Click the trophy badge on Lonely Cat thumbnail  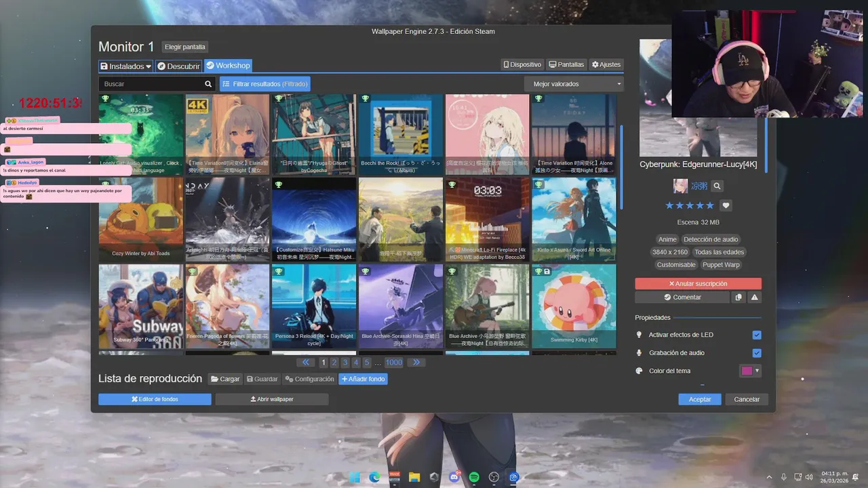pos(105,99)
